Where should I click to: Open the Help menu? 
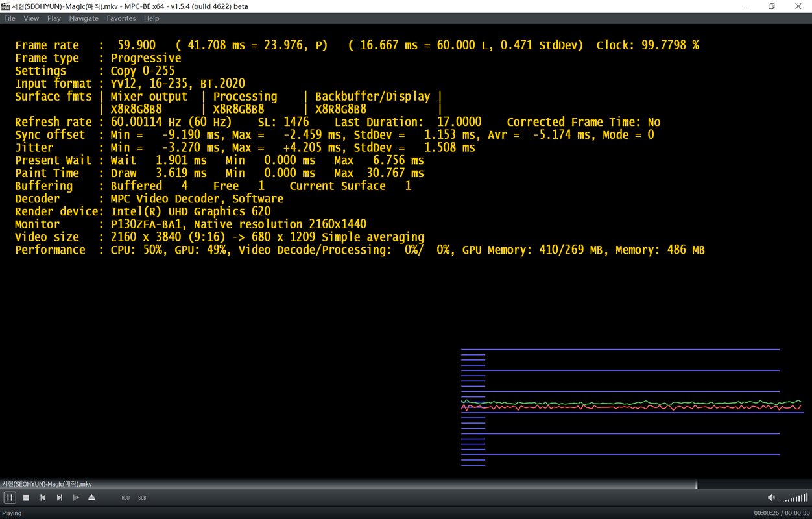(151, 18)
